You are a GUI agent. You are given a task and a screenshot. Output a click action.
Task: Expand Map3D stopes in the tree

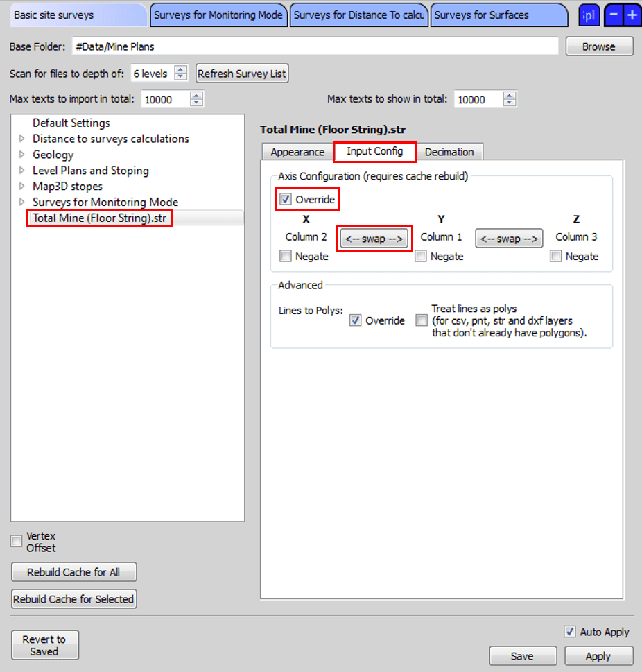coord(21,186)
